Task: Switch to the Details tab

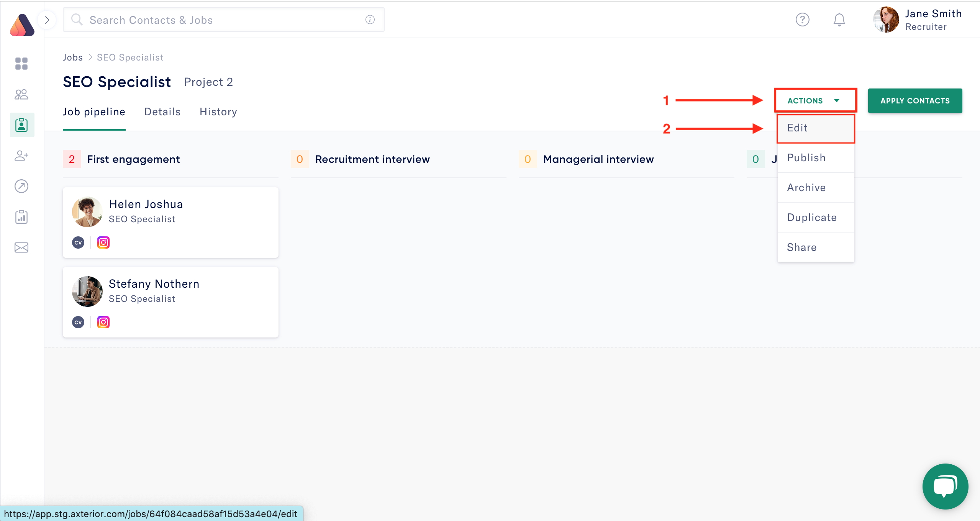Action: pos(162,111)
